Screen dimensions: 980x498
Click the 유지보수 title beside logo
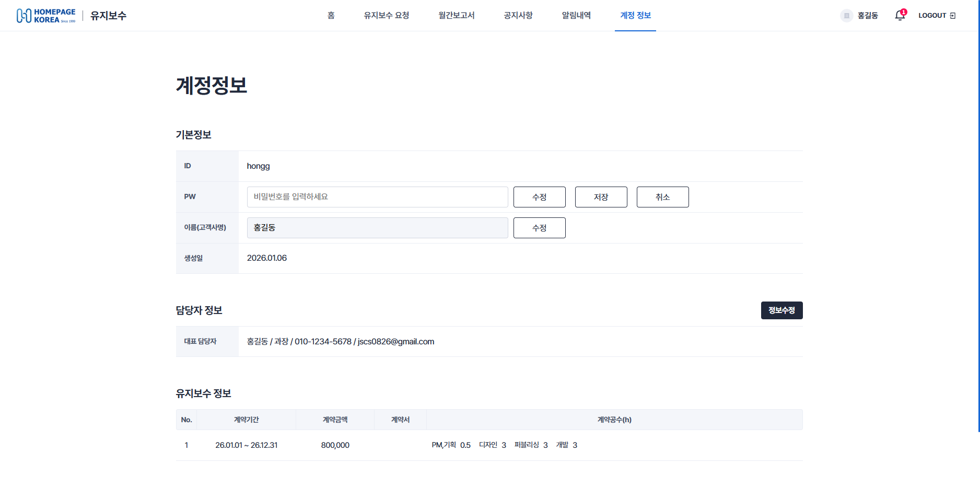108,16
